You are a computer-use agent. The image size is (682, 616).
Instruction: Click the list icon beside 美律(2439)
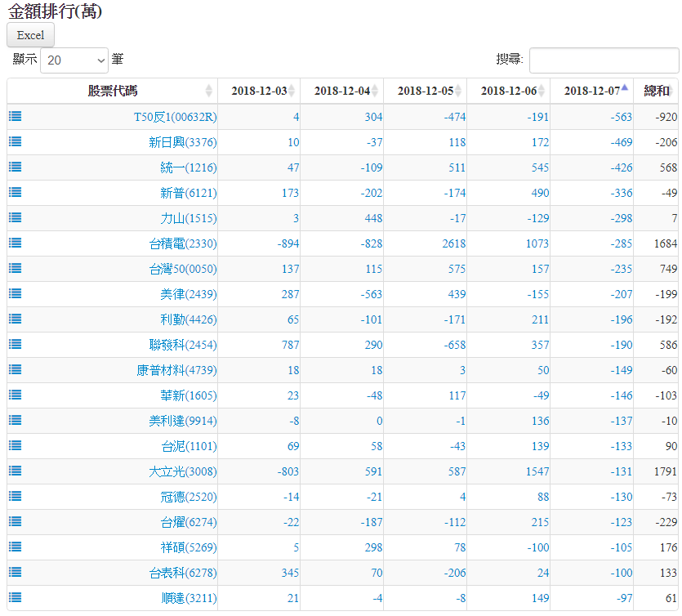click(15, 293)
